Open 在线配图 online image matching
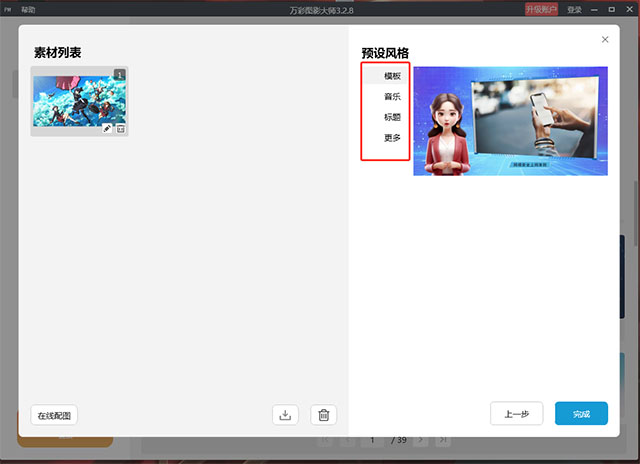 point(54,415)
